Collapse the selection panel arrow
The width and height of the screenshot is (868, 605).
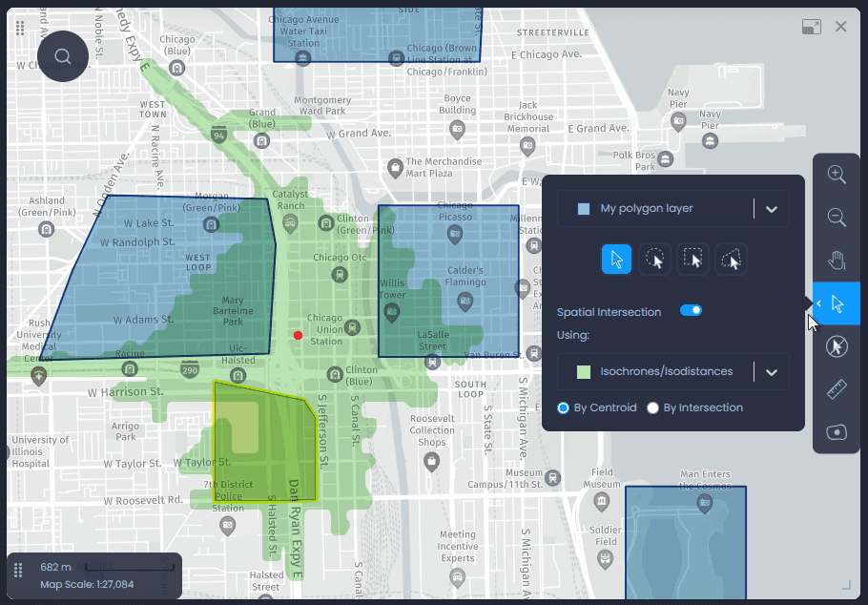click(818, 303)
